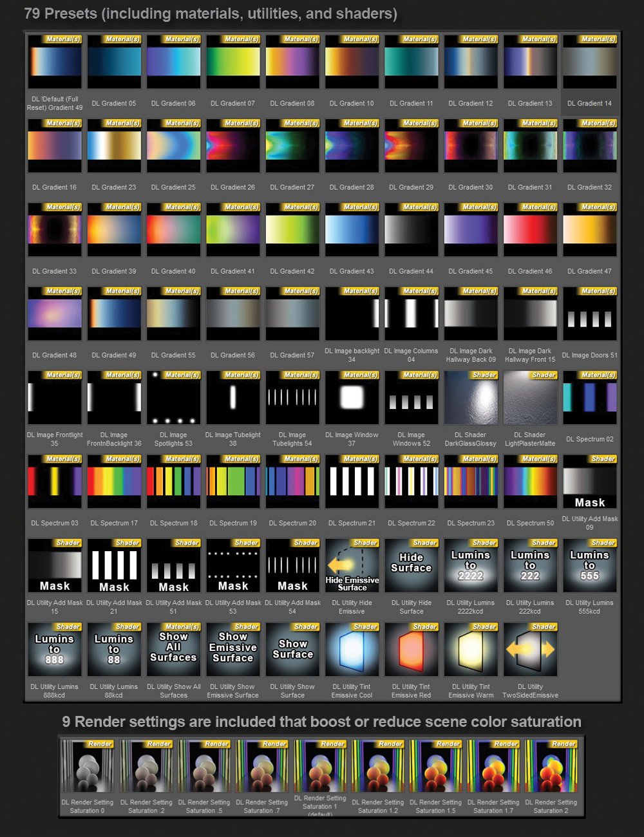Select the DL Utility Show Emissive Surface shader
The image size is (644, 837).
coord(232,649)
